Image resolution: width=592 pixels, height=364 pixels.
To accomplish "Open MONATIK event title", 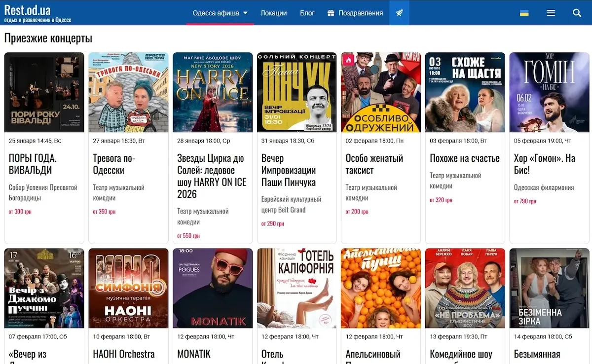I will [194, 354].
